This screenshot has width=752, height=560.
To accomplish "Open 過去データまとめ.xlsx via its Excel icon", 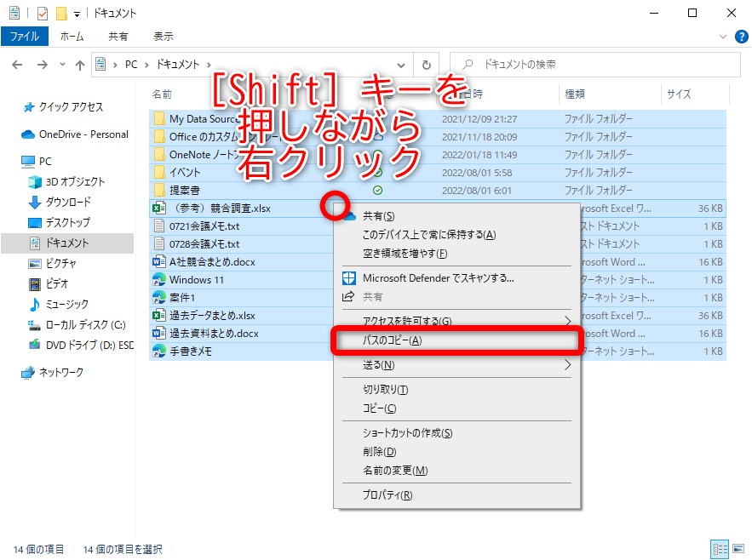I will (x=158, y=315).
